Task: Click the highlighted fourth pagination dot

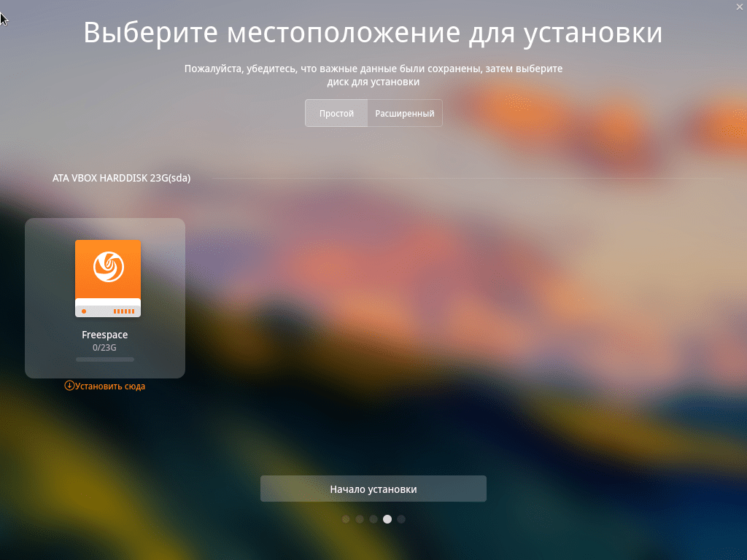Action: (387, 519)
